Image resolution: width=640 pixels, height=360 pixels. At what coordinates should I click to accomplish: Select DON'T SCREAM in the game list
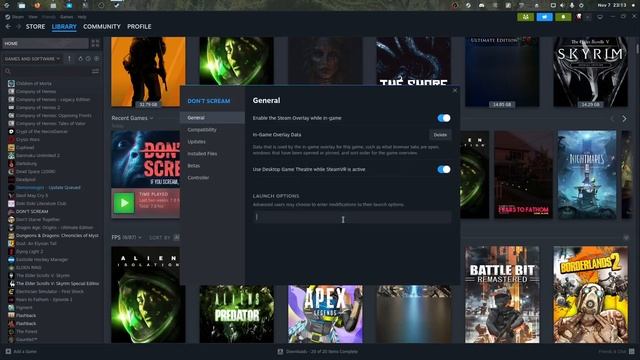[32, 211]
